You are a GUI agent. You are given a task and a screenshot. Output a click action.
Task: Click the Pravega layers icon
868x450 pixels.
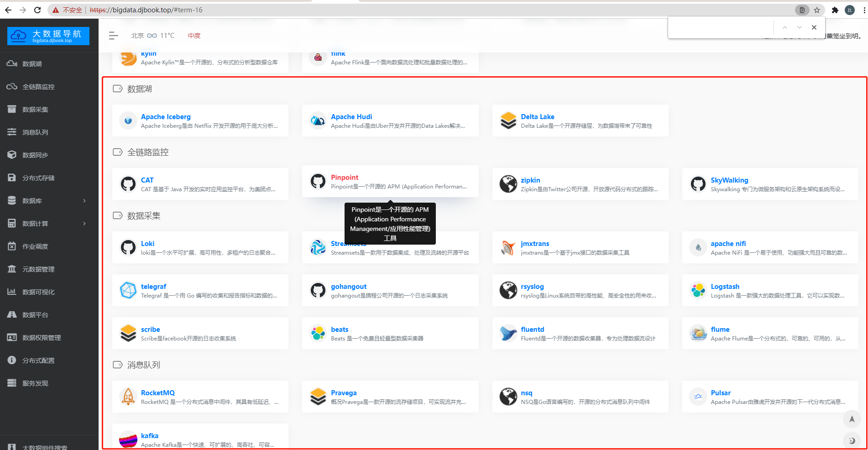coord(318,397)
